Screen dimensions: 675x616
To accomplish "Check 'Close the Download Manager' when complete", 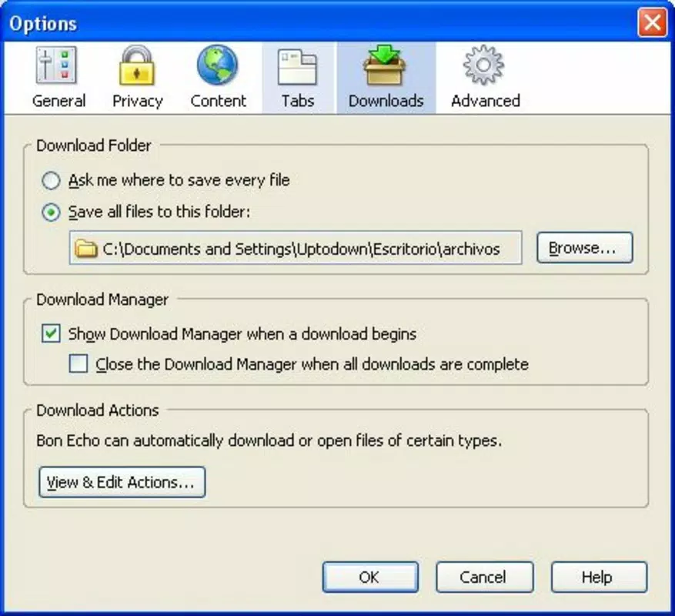I will pos(79,364).
